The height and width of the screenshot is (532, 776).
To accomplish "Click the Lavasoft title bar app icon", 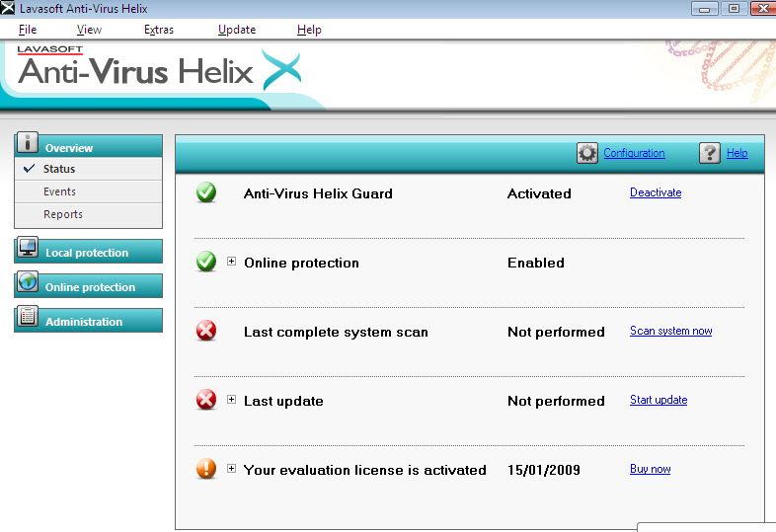I will [x=8, y=8].
